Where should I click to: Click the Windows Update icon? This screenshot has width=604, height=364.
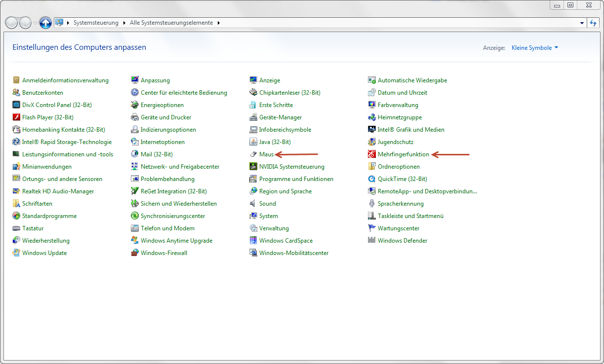tap(16, 253)
